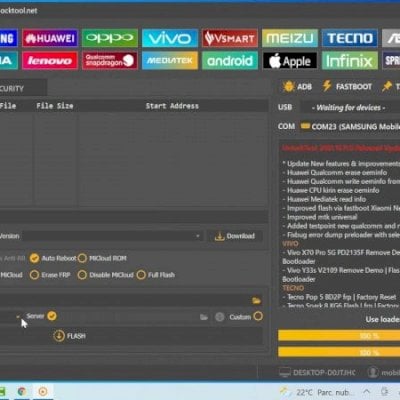Switch to the ADB tab
This screenshot has height=400, width=400.
click(x=297, y=87)
